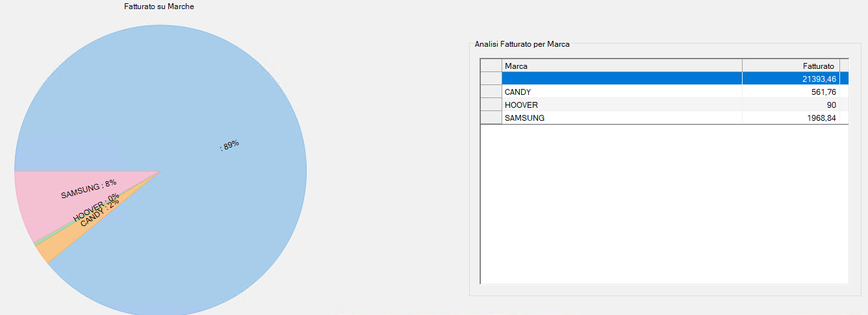Select the CANDY brand cell
Screen dimensions: 868x315
pos(621,92)
